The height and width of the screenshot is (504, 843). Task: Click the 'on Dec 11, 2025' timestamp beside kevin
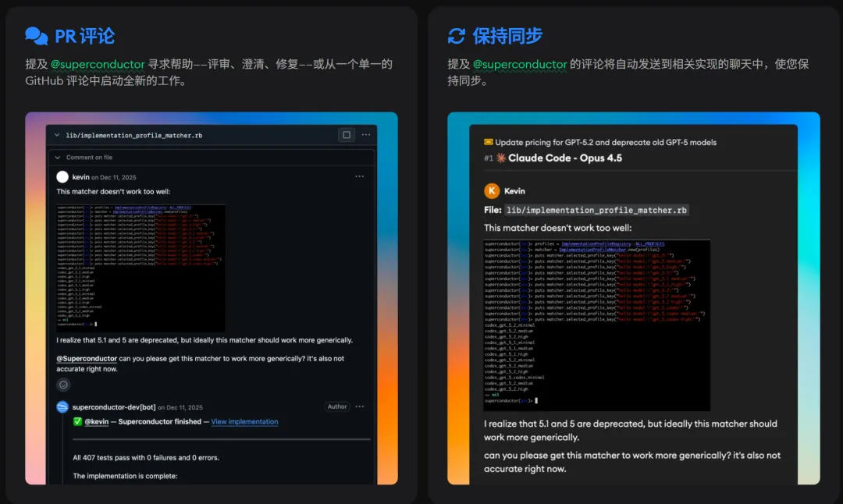point(113,177)
